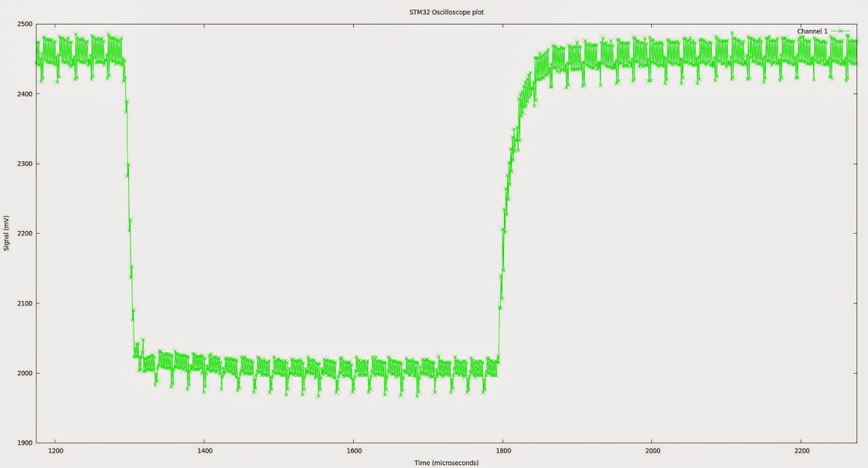Click the waveform's falling edge near 1300 microseconds

tap(128, 204)
